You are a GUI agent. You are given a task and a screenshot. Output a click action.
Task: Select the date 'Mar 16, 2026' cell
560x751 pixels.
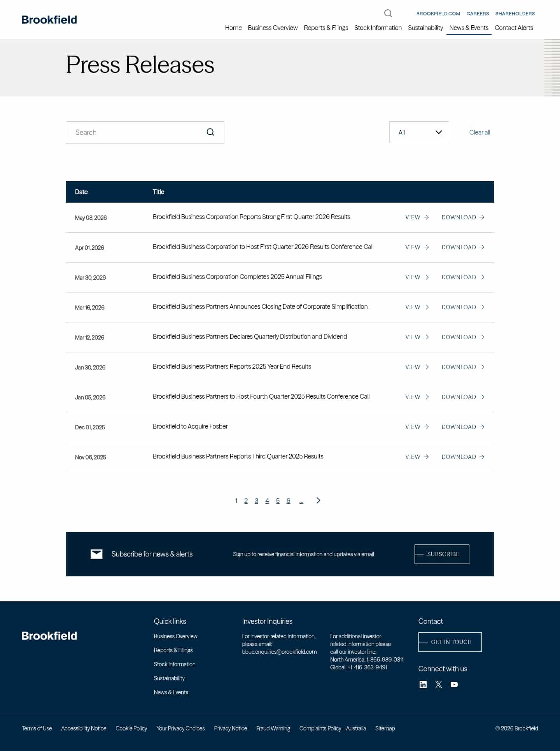(89, 308)
